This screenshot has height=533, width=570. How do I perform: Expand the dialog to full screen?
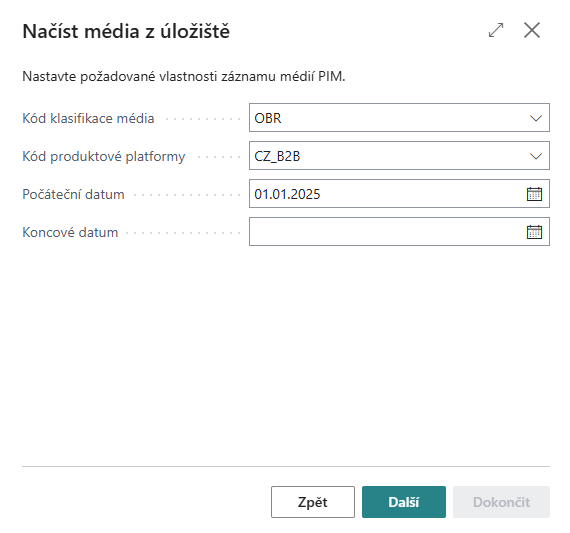(x=496, y=30)
